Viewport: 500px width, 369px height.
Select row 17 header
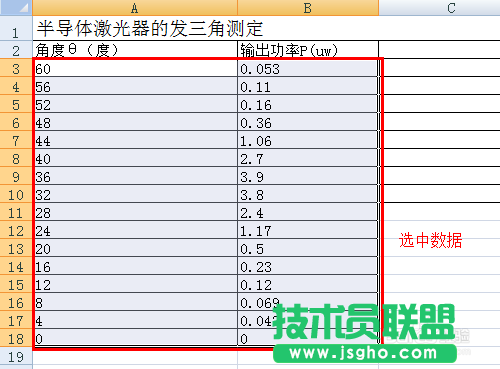tap(16, 320)
